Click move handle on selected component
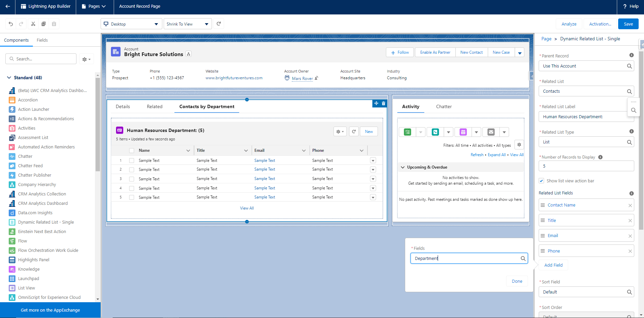Screen dimensions: 644x318 tap(376, 103)
